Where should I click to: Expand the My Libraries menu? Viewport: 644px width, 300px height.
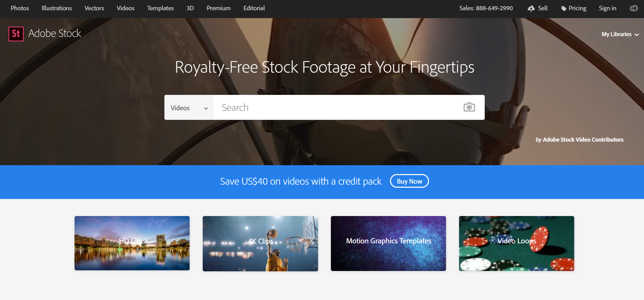click(620, 34)
